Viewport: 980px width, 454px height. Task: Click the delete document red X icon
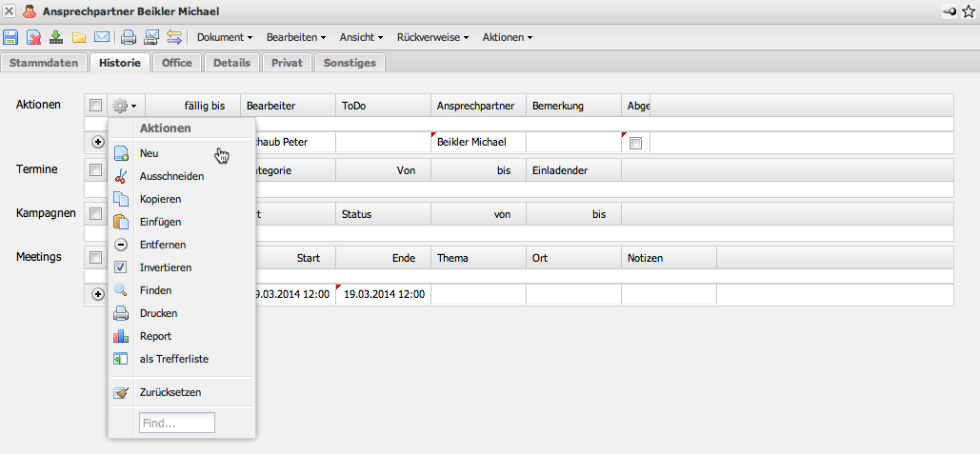point(33,37)
